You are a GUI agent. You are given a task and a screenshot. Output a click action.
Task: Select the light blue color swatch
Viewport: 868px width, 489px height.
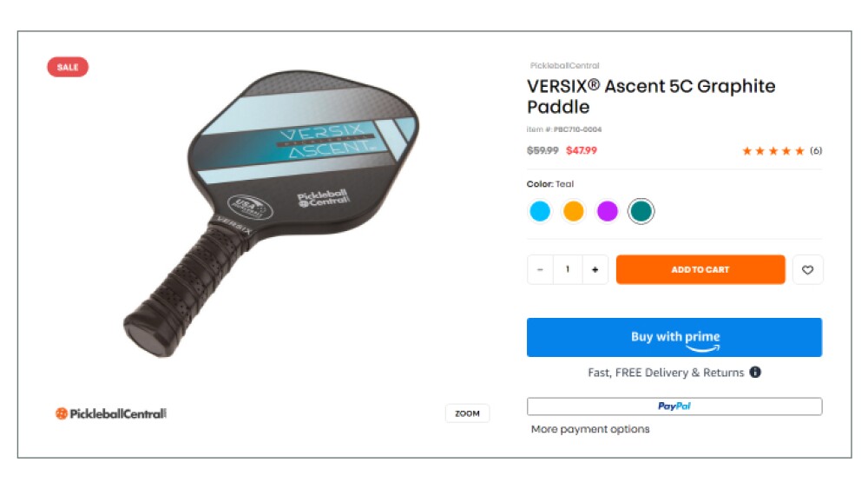[540, 211]
